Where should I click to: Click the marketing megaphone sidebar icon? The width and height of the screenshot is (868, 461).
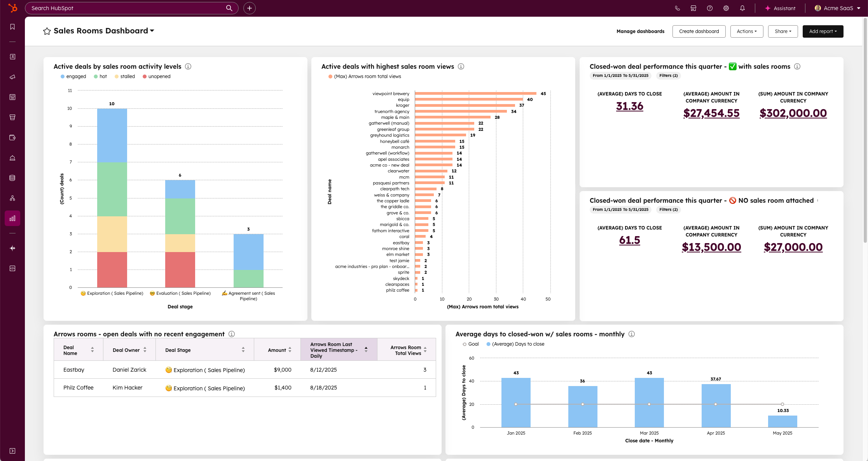click(12, 77)
